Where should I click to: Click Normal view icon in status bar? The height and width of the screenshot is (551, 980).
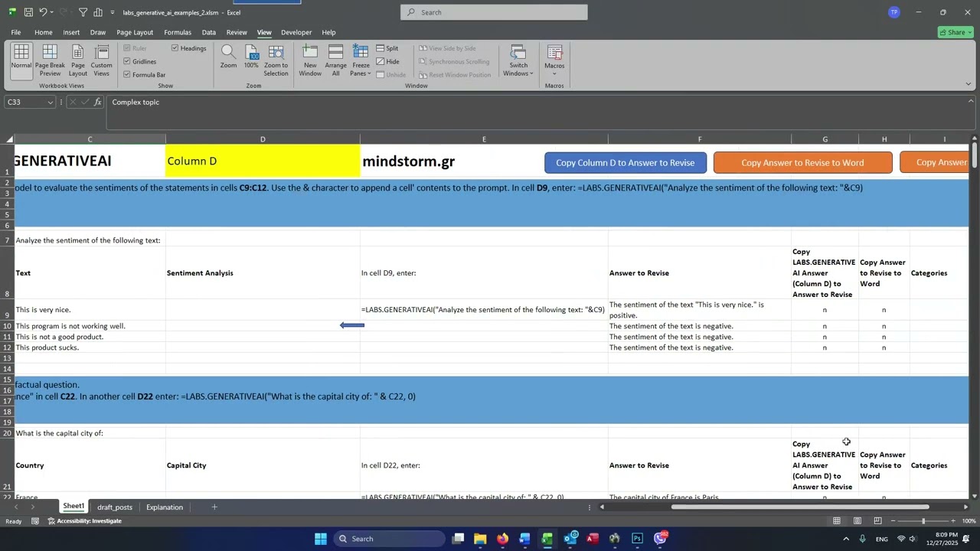tap(837, 521)
